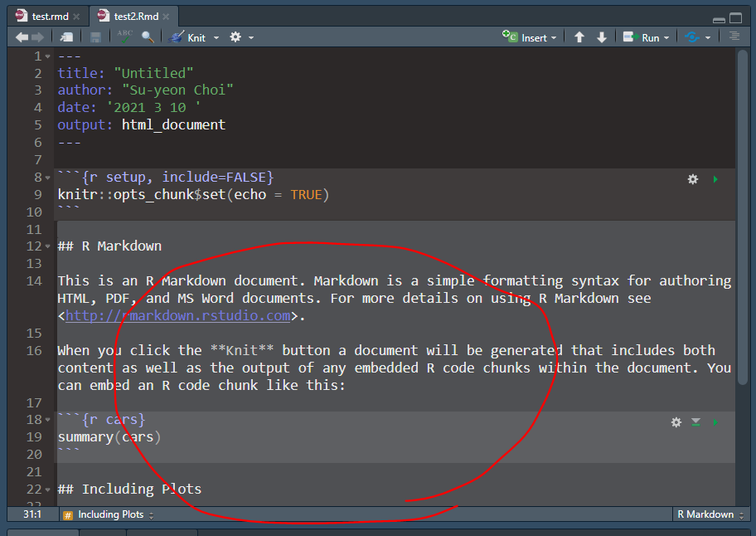The height and width of the screenshot is (536, 756).
Task: Go to next chunk down arrow
Action: (x=602, y=37)
